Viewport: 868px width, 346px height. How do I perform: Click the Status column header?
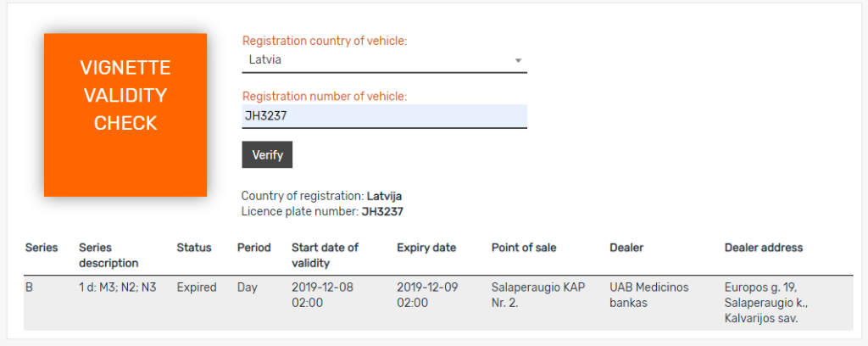(x=194, y=248)
